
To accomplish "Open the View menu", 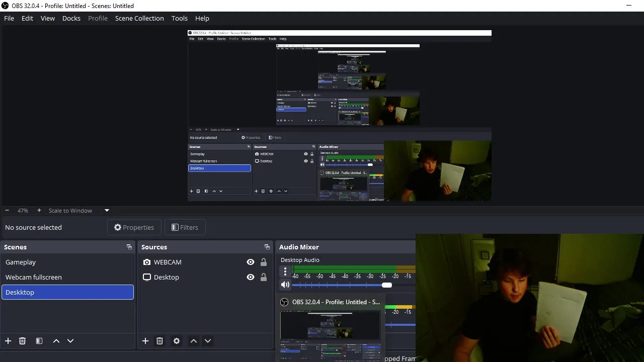I will tap(48, 18).
